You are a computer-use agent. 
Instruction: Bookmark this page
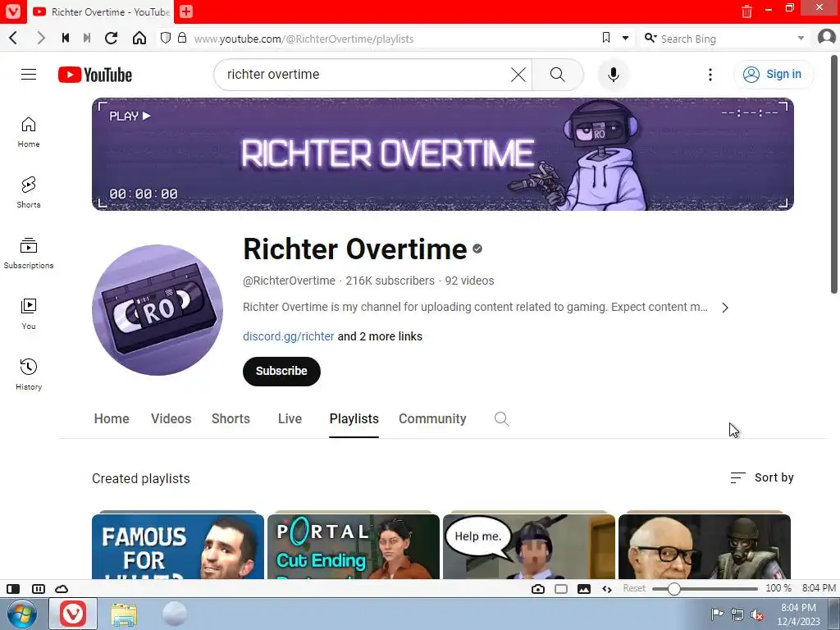[x=606, y=38]
